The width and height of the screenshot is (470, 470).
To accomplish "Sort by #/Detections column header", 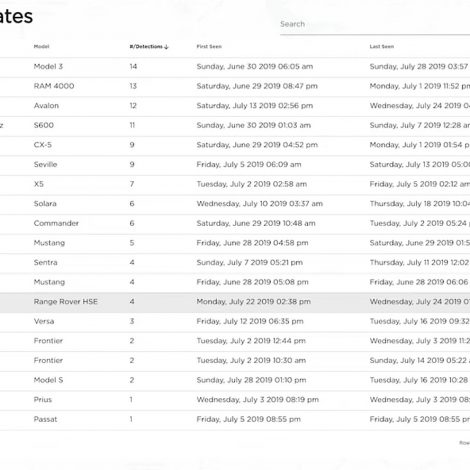I will click(146, 46).
